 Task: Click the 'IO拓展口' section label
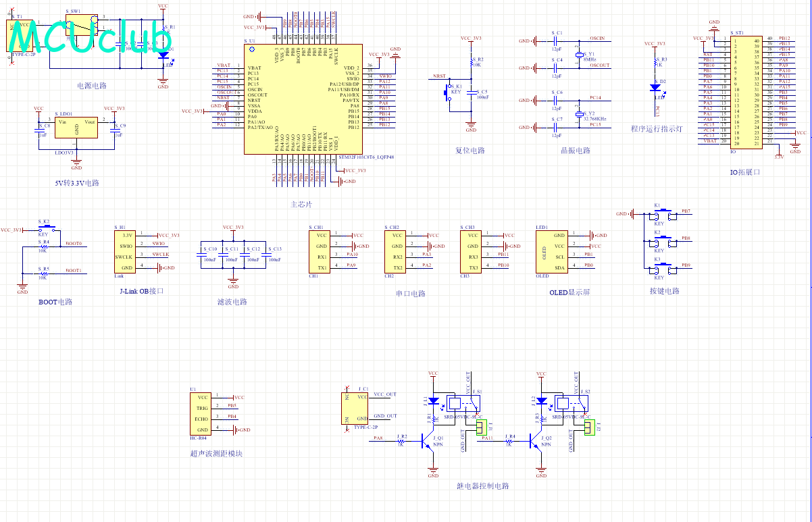[x=745, y=172]
